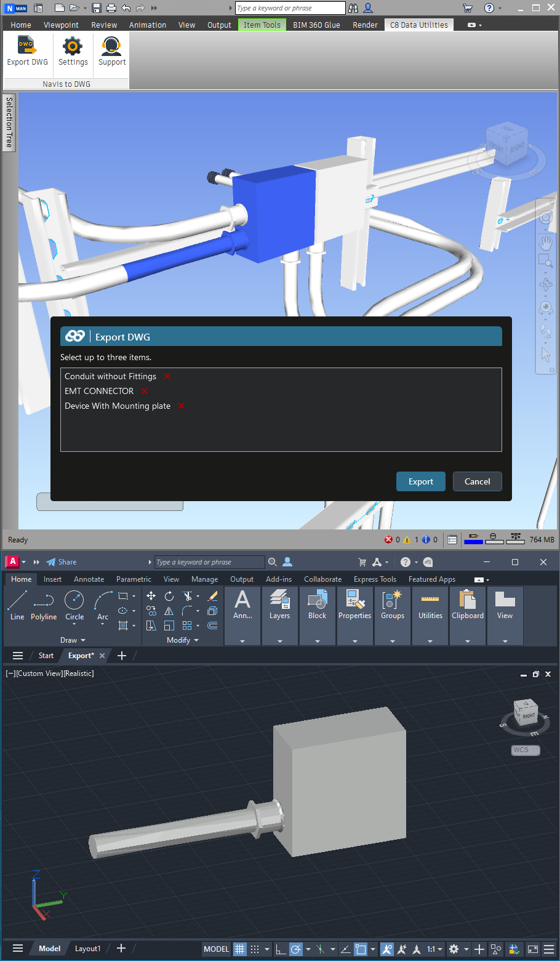Click the Navisworks Orbit navigation tool
Viewport: 560px width, 961px height.
point(546,284)
